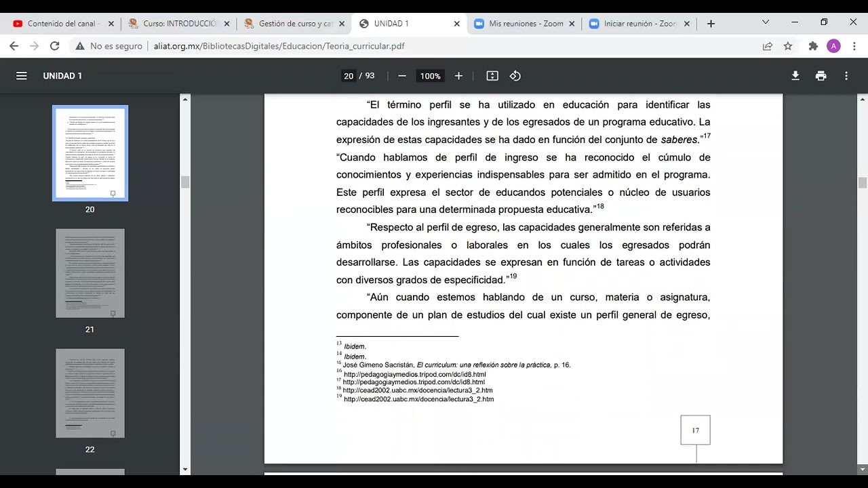
Task: Zoom in on the document
Action: click(458, 76)
